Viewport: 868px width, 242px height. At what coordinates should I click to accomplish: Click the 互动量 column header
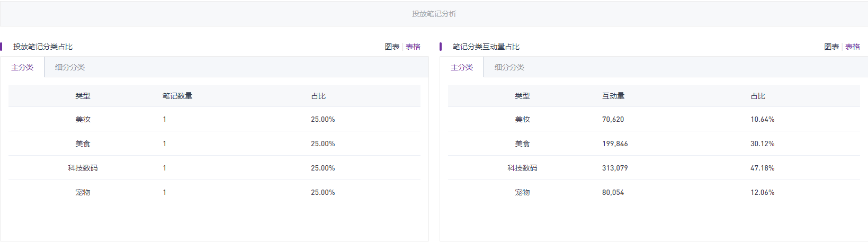pos(613,96)
